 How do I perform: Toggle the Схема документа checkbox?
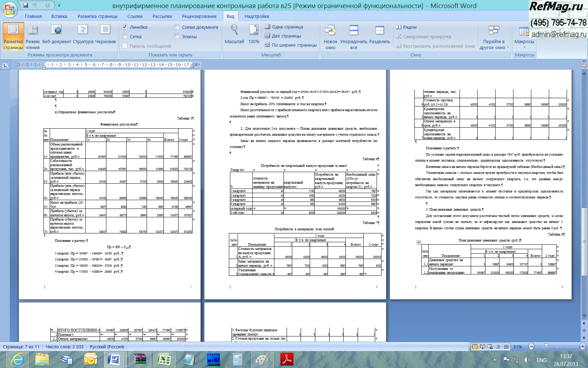[x=177, y=27]
